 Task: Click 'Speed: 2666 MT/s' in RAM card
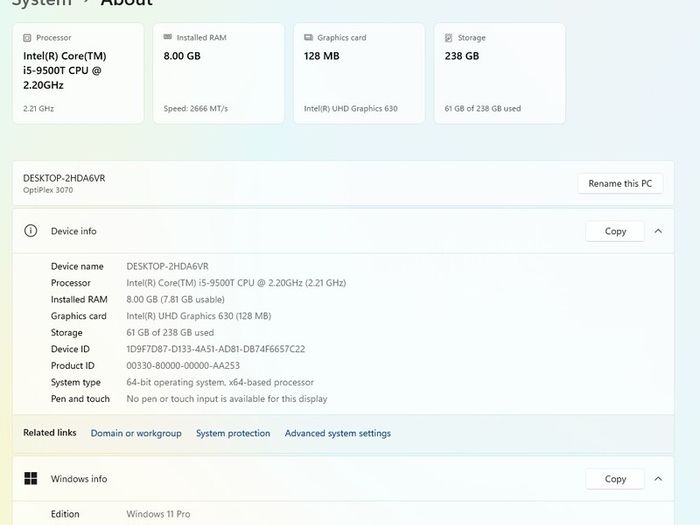pos(196,108)
